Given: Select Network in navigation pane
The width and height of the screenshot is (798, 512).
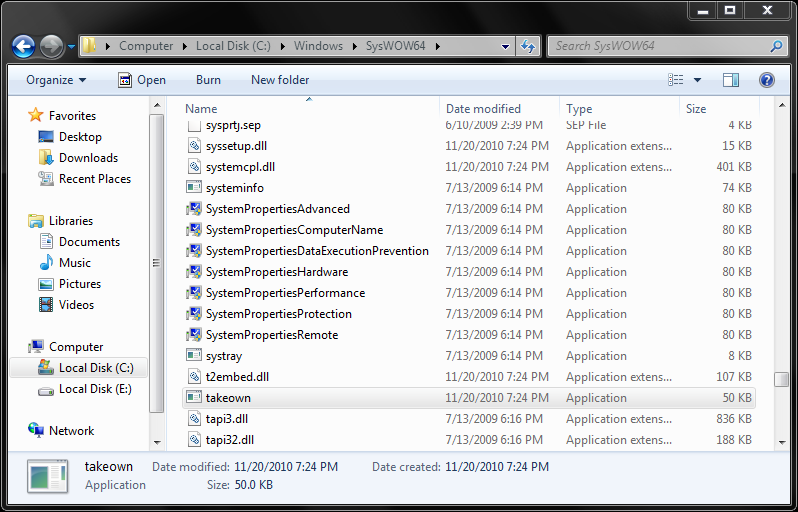Looking at the screenshot, I should (x=71, y=431).
